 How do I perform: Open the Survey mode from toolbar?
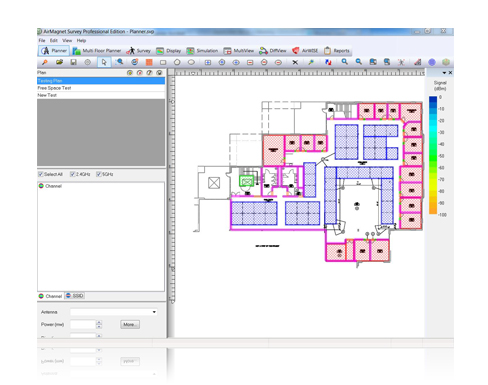click(x=138, y=51)
